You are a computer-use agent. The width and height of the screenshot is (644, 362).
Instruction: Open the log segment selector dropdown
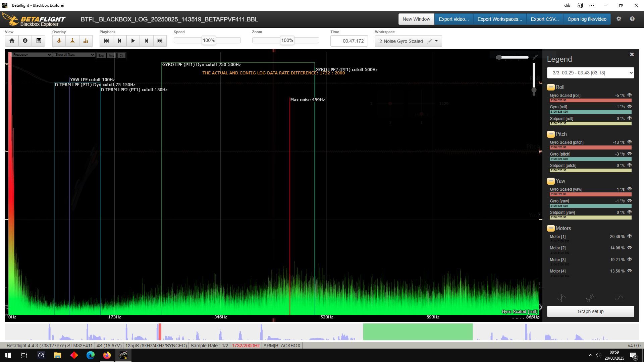pos(590,73)
